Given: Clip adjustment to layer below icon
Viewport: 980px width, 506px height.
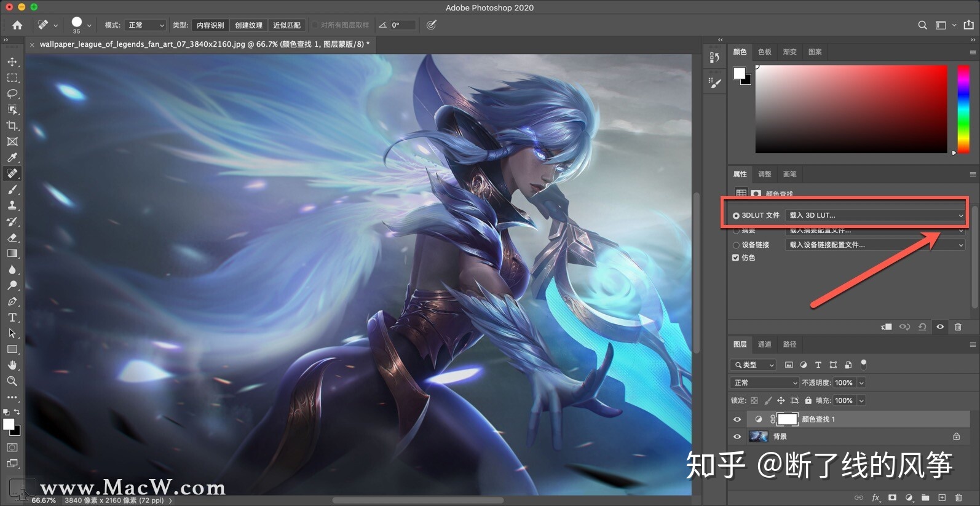Looking at the screenshot, I should (887, 327).
